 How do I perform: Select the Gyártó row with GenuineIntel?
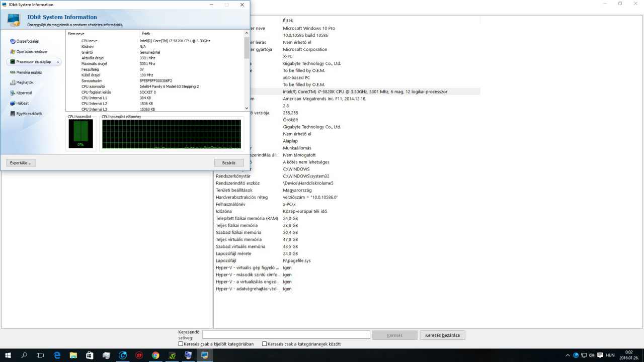point(154,52)
